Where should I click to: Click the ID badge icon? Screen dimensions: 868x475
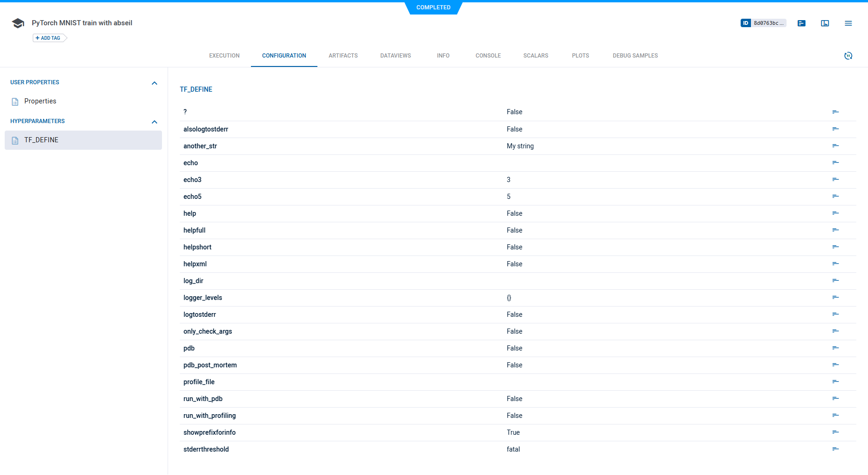746,22
